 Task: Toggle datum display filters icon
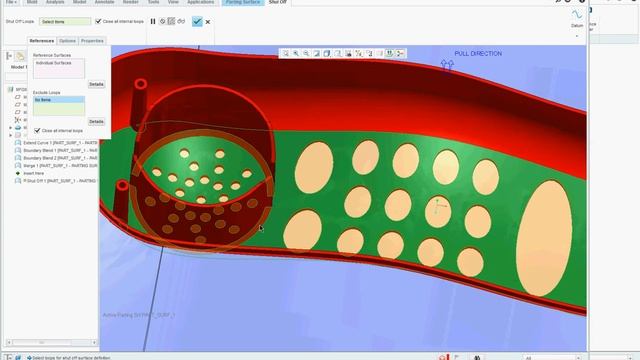(x=359, y=53)
